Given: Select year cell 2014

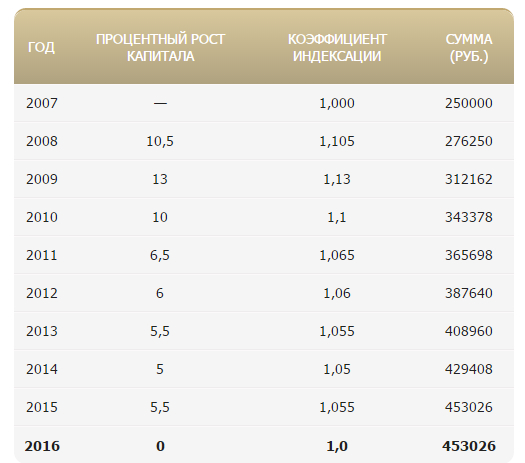Looking at the screenshot, I should click(x=42, y=369).
